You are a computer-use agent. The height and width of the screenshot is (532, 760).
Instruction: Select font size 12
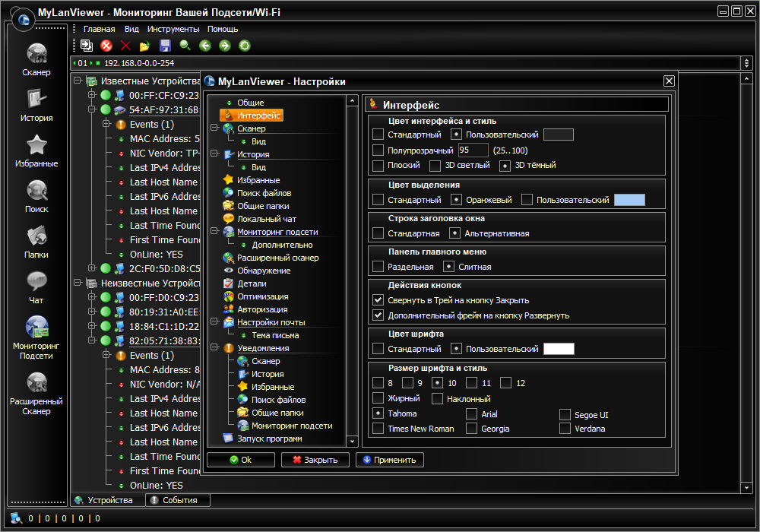[505, 383]
